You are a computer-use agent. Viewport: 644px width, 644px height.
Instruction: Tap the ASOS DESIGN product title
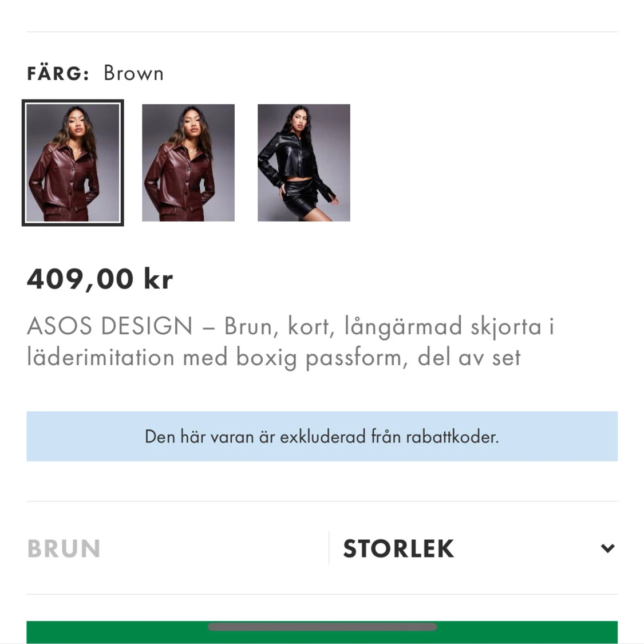(110, 326)
